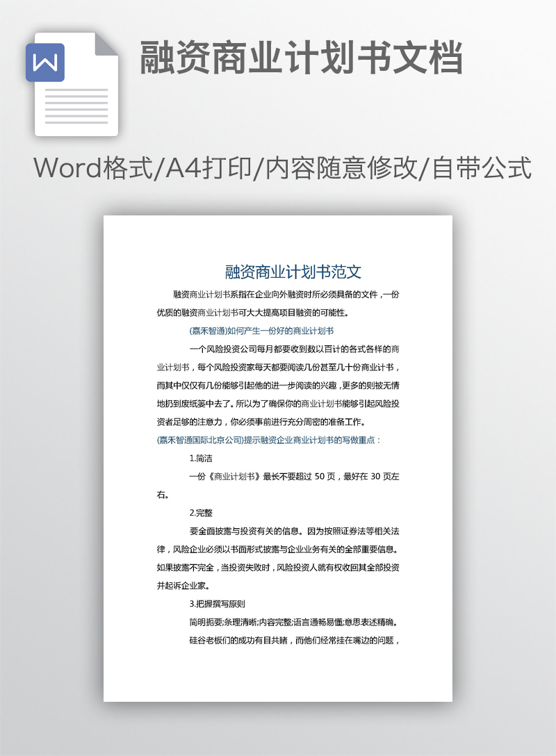Screen dimensions: 556x756
Task: Click the heading 3.把握撰写原则
Action: coord(217,604)
